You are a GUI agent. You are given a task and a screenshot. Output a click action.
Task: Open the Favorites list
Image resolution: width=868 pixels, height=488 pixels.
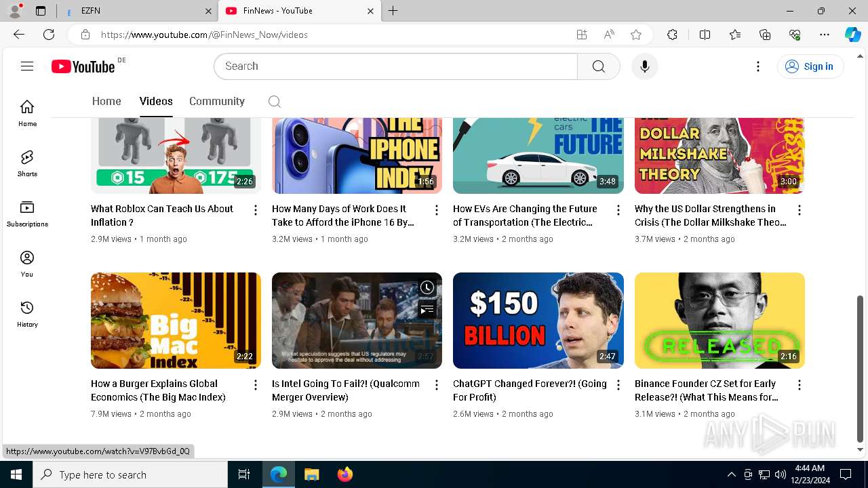(735, 35)
